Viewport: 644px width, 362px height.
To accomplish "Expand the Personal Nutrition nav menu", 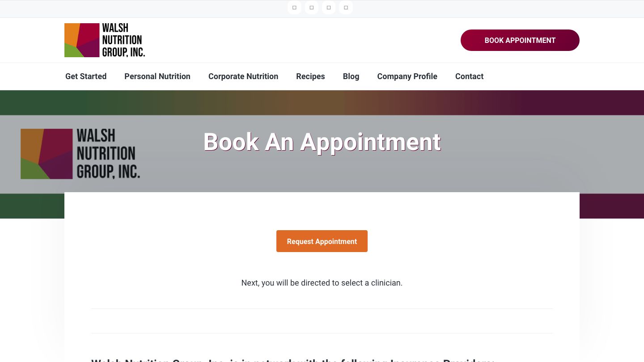I will pos(157,76).
